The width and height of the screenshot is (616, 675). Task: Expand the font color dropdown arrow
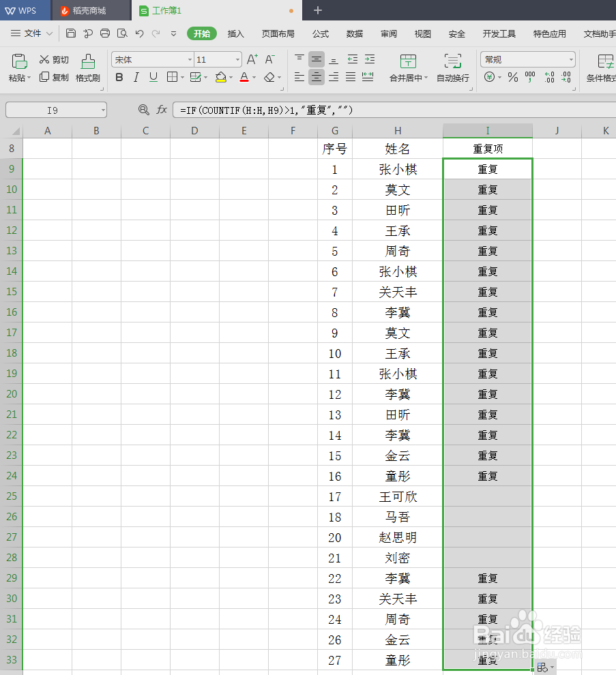tap(254, 78)
